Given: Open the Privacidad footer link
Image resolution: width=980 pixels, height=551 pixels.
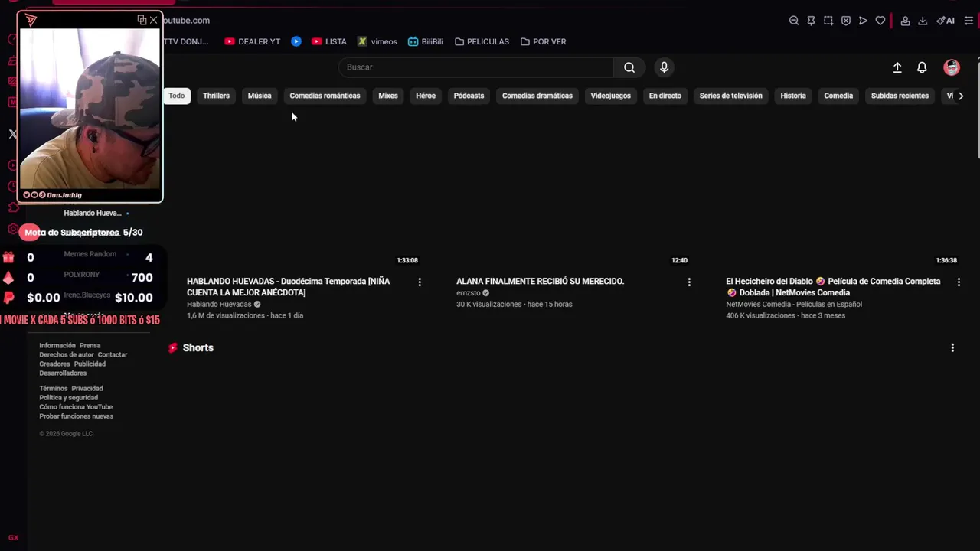Looking at the screenshot, I should point(87,389).
